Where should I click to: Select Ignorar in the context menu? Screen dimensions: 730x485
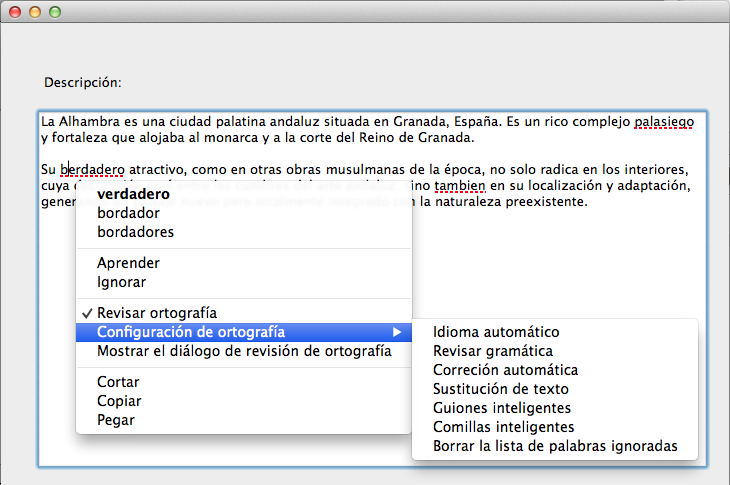122,282
